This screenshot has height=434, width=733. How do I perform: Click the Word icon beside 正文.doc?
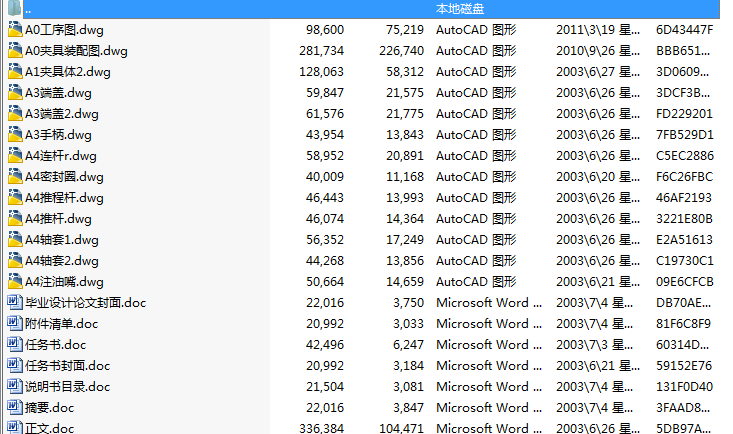pyautogui.click(x=14, y=428)
